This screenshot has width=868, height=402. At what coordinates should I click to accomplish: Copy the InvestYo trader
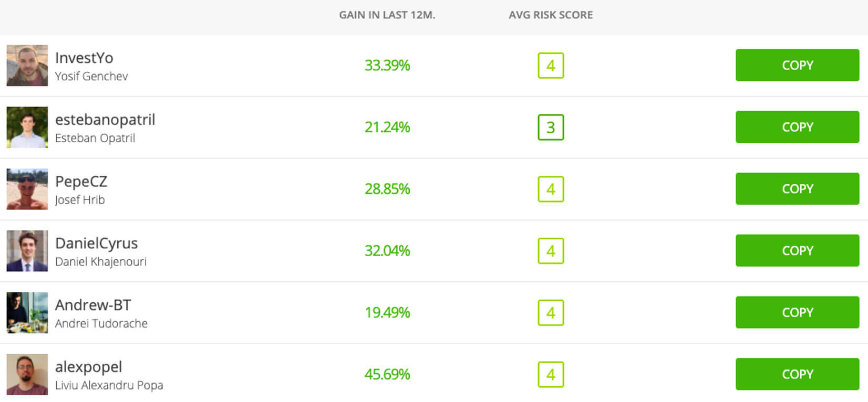pos(797,65)
